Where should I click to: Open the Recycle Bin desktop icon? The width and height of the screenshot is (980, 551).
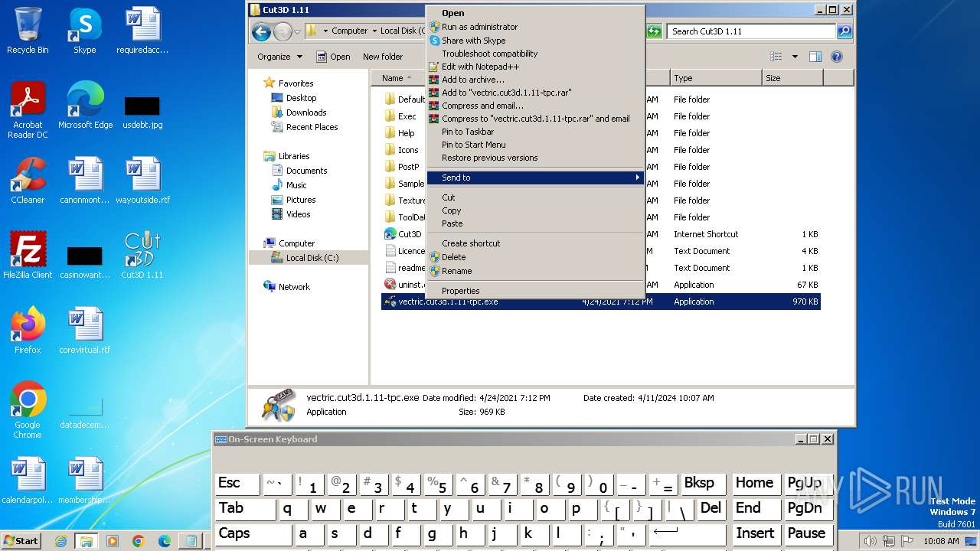click(28, 31)
